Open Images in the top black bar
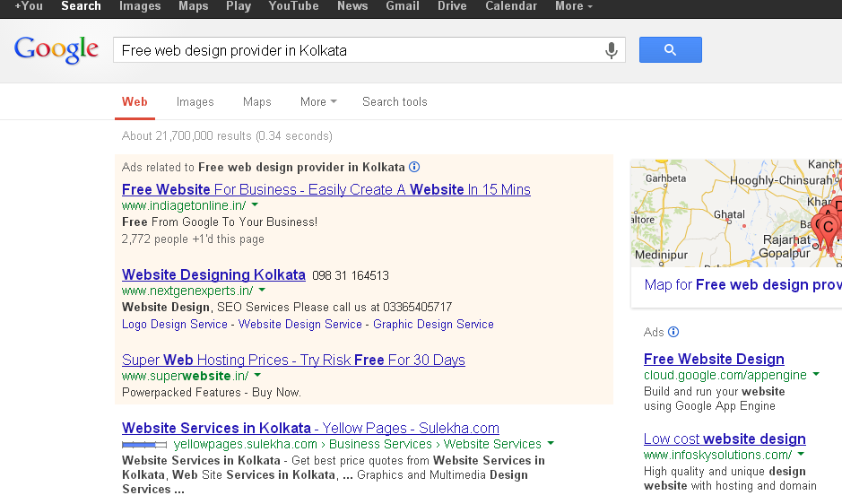Viewport: 842px width, 504px height. (x=140, y=6)
